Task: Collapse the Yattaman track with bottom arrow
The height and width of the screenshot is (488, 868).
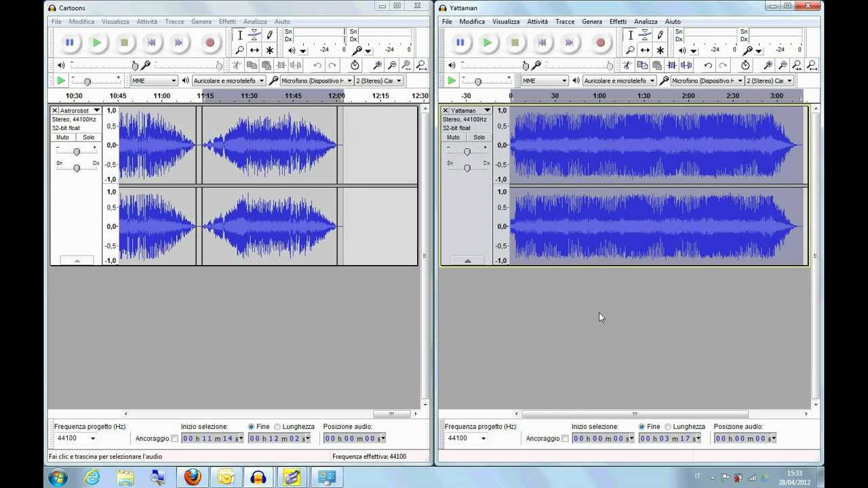Action: (467, 261)
